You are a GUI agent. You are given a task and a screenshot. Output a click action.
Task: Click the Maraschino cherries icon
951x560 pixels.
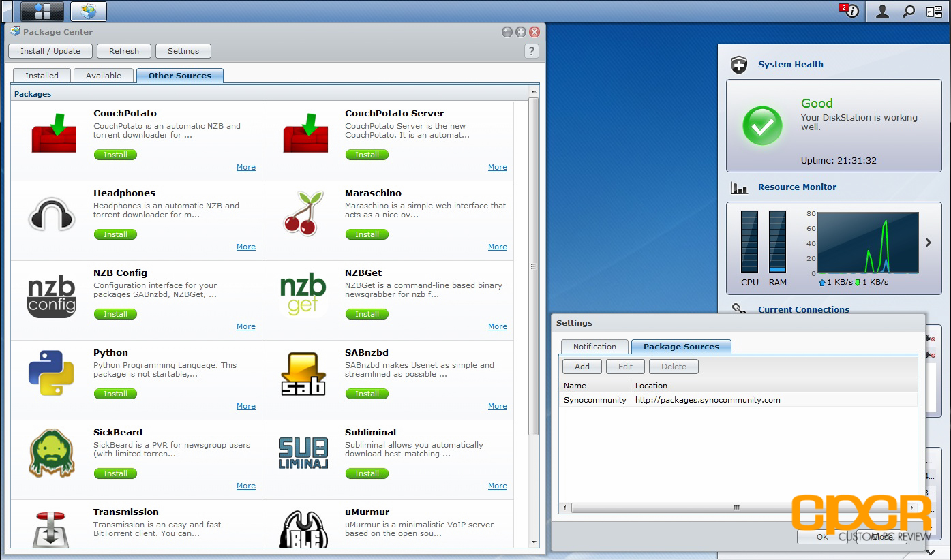[x=303, y=213]
